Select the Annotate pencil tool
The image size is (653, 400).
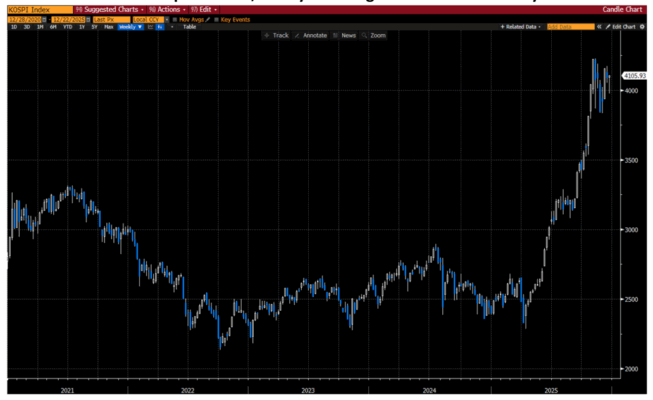coord(311,35)
